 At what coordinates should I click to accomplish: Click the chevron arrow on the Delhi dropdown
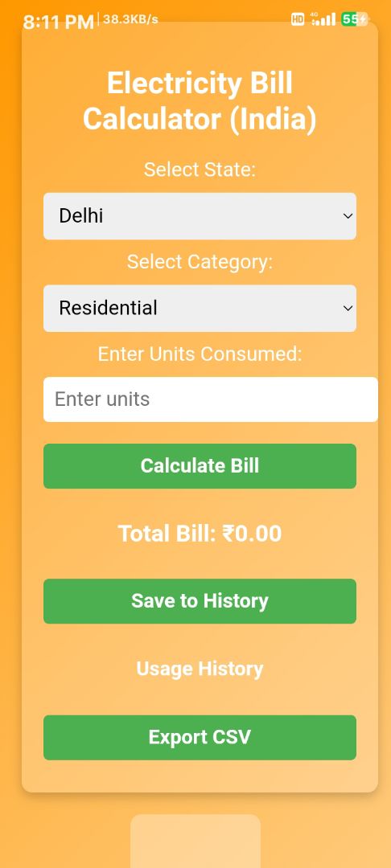(348, 216)
